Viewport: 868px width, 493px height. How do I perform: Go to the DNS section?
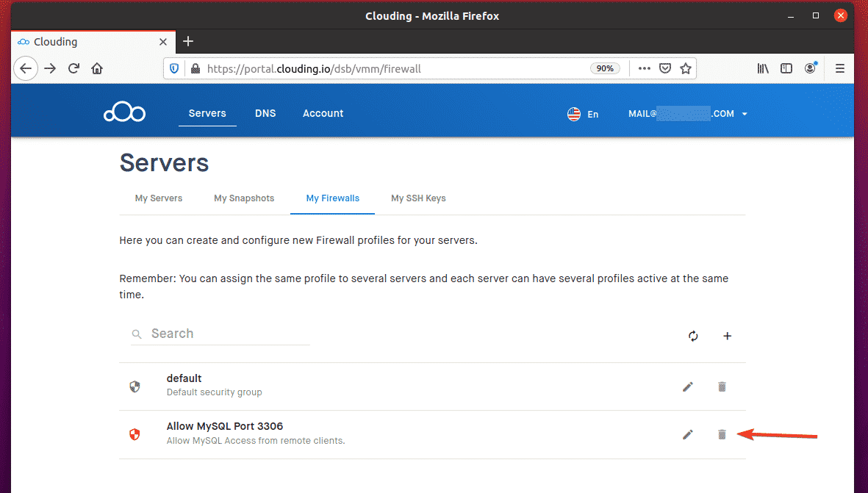pyautogui.click(x=265, y=113)
